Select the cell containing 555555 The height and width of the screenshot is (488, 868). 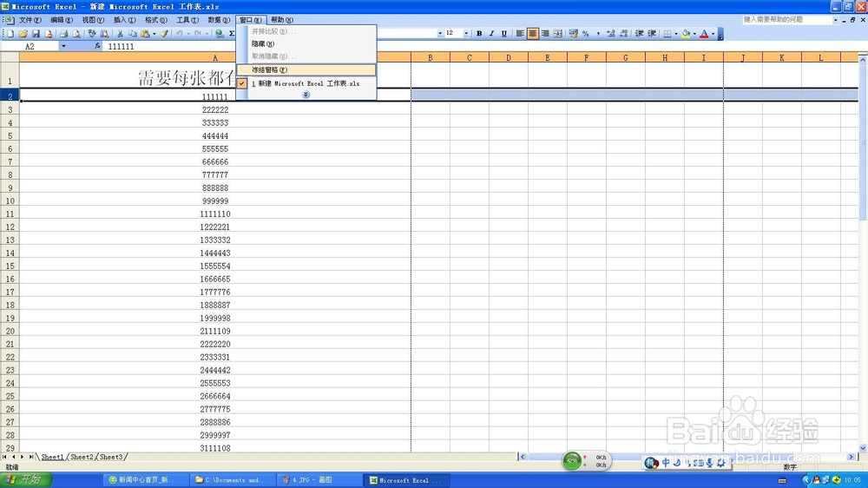tap(215, 149)
